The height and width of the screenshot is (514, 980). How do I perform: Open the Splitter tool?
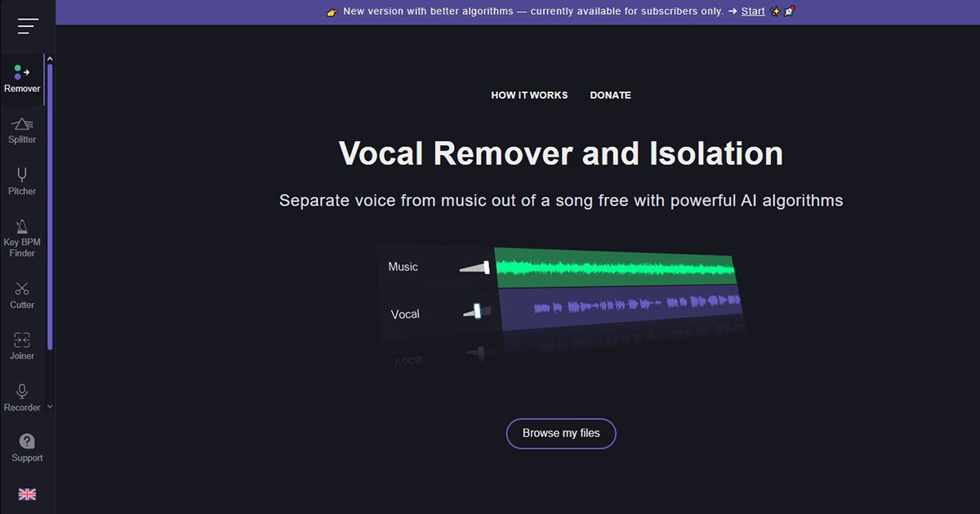[22, 130]
